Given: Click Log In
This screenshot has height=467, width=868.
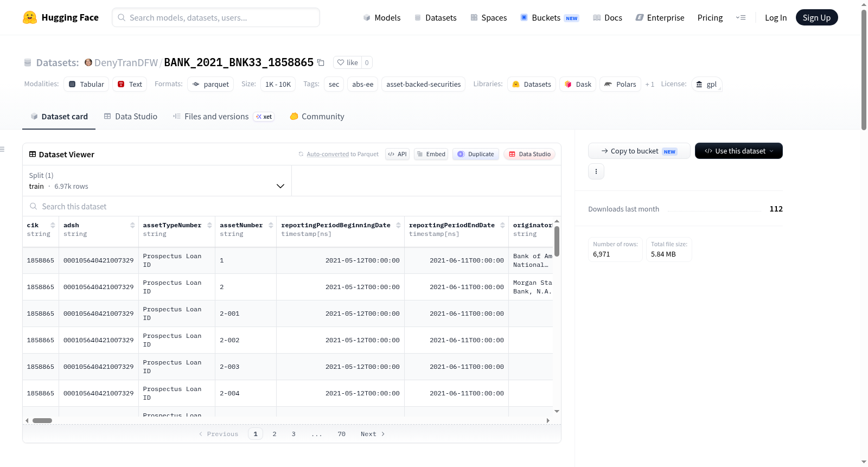Looking at the screenshot, I should click(776, 17).
